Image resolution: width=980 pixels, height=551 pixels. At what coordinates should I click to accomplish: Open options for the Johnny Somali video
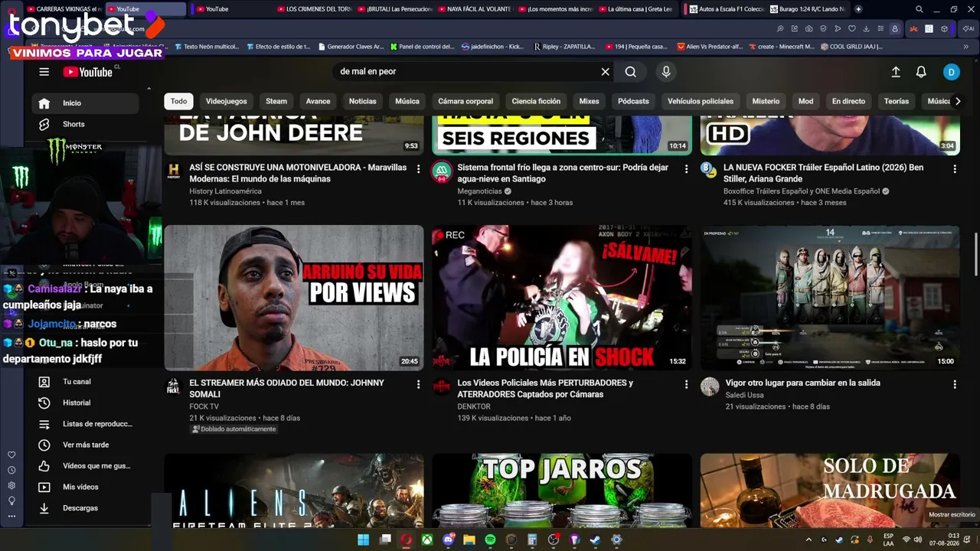418,384
